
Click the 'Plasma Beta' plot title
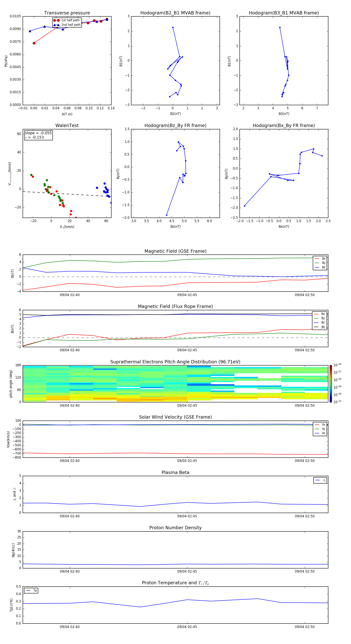pyautogui.click(x=175, y=472)
